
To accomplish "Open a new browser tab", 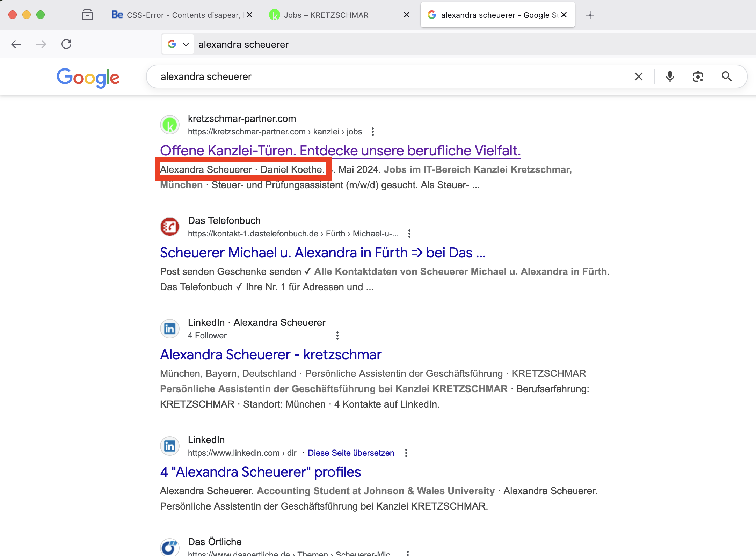I will point(590,15).
